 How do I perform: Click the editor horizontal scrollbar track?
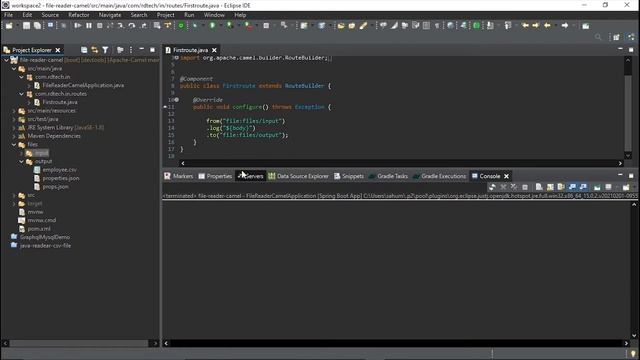click(x=401, y=163)
